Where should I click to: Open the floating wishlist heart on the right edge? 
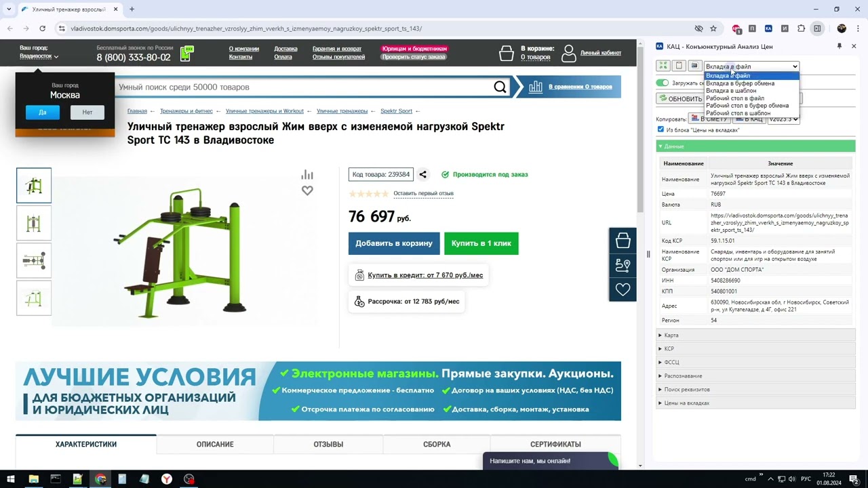tap(623, 289)
